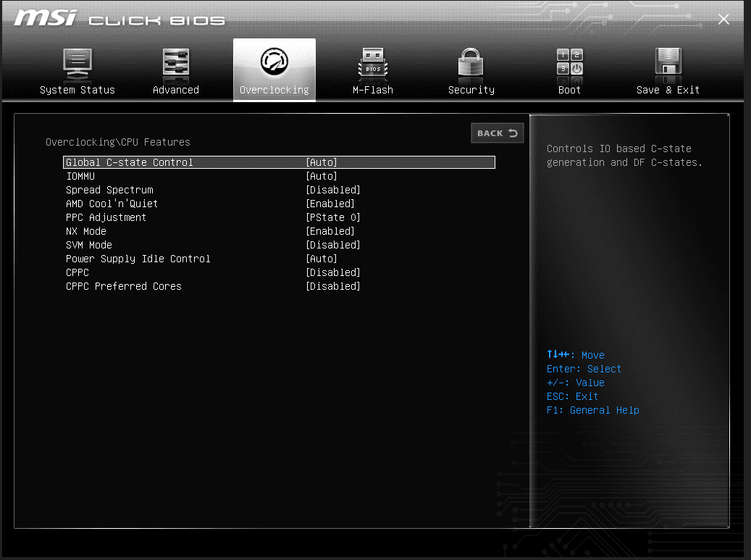Switch to Security tab label
This screenshot has width=751, height=560.
point(471,90)
